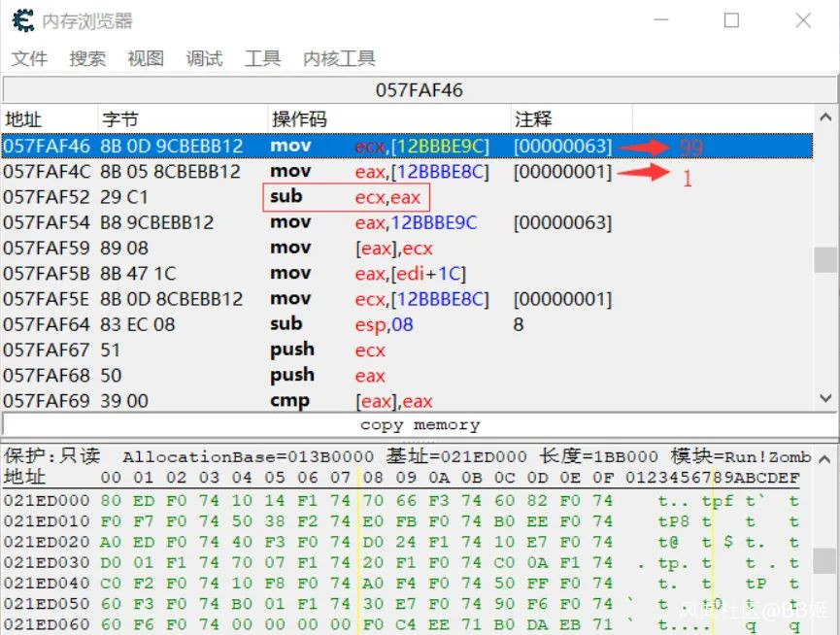Click byte A0 starting row 021ED020
Screen dimensions: 840x635
click(111, 542)
